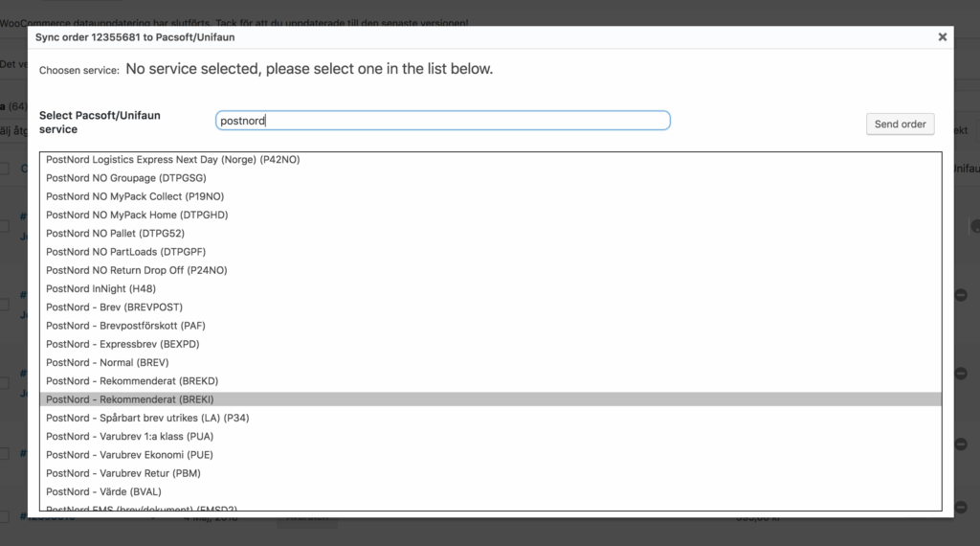Image resolution: width=980 pixels, height=546 pixels.
Task: Pick PostNord - Varubrev 1:a klass (PUA)
Action: [129, 436]
